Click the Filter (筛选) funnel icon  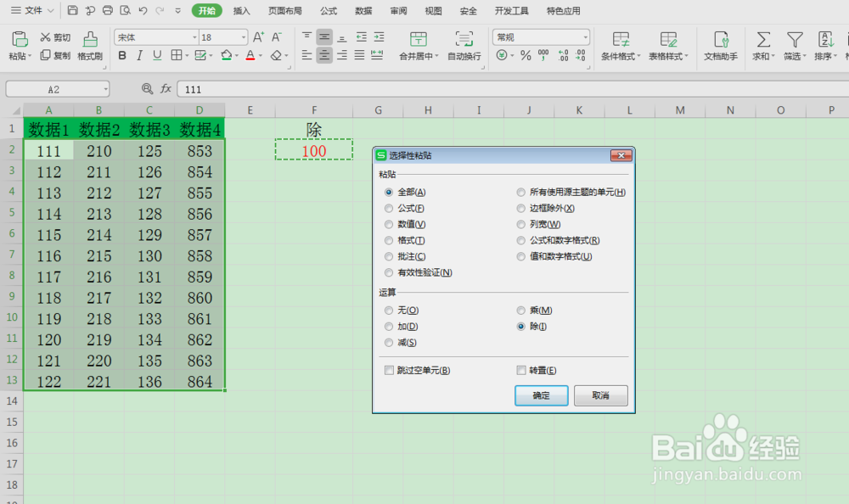click(795, 39)
